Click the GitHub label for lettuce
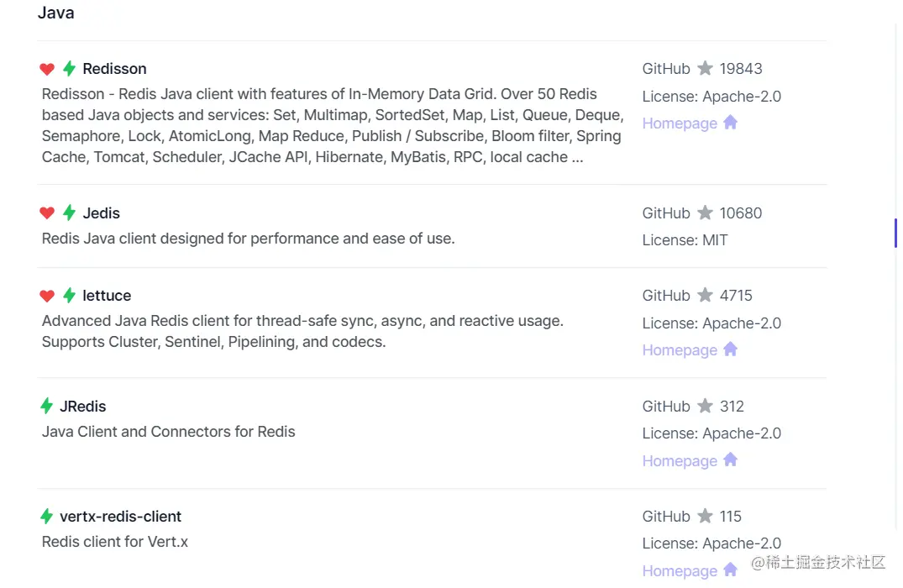Screen dimensions: 903x588 click(666, 296)
